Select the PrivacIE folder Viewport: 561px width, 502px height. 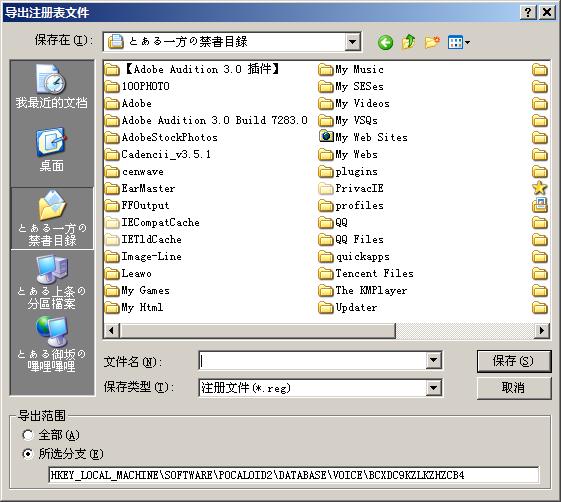(x=351, y=188)
